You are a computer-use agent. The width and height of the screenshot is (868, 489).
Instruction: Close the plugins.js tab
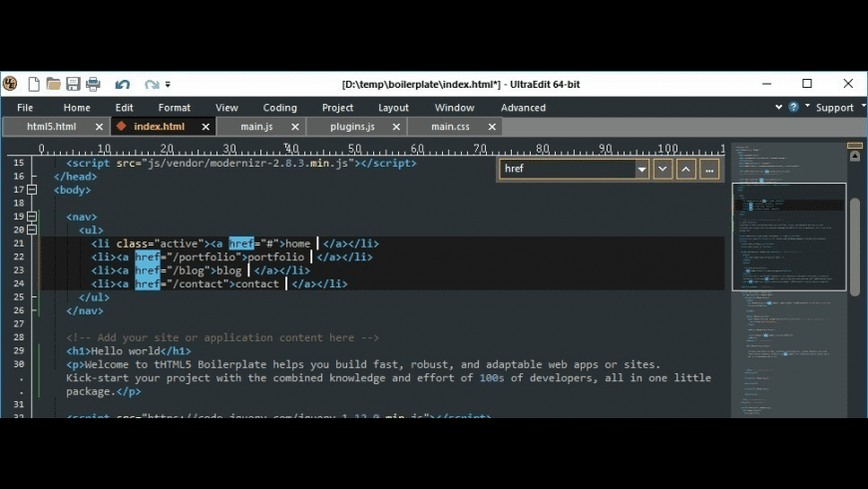click(395, 127)
